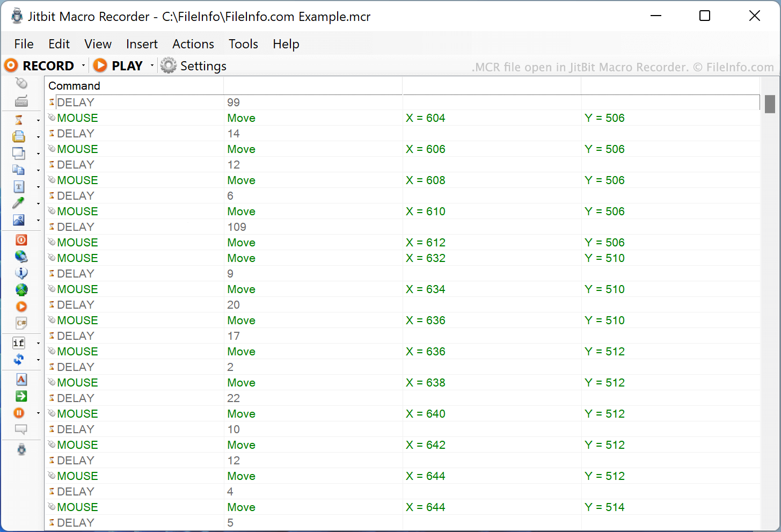Expand the window command dropdown arrow
The image size is (781, 532).
tap(38, 154)
